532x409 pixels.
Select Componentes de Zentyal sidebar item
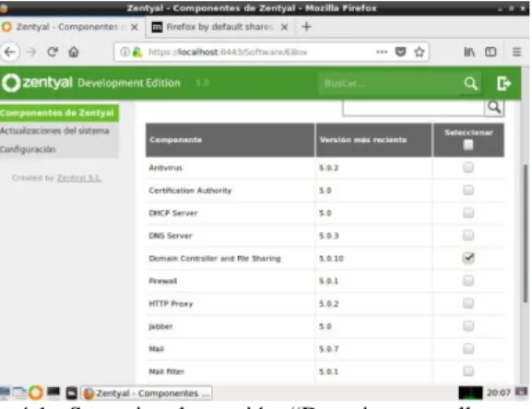click(x=59, y=112)
